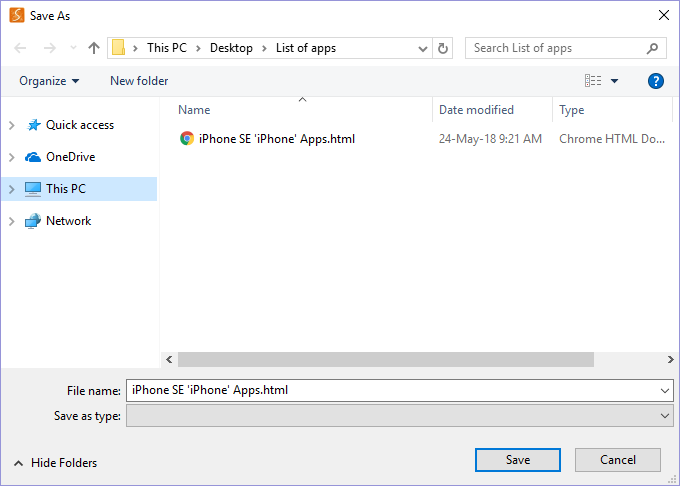Click the horizontal scrollbar thumb
This screenshot has height=486, width=680.
[386, 359]
